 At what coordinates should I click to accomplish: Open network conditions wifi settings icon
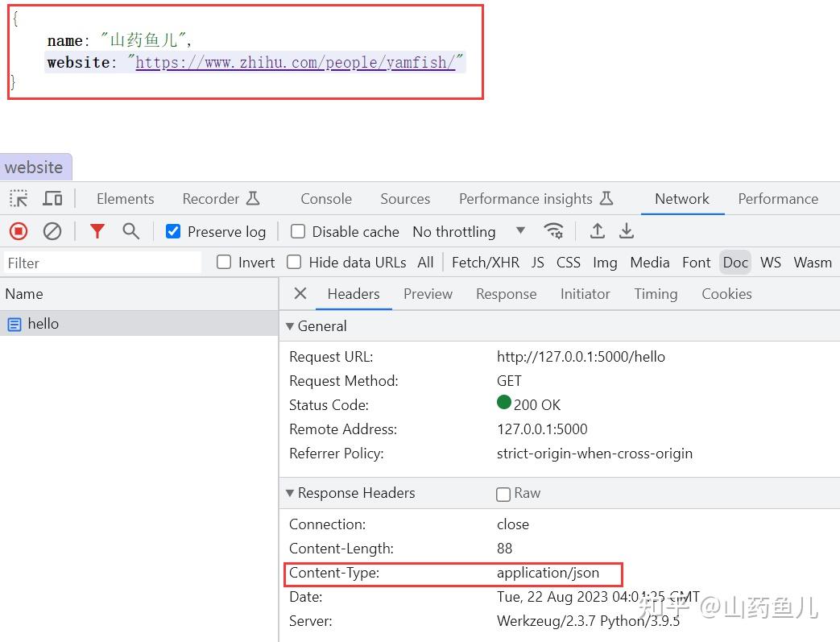[553, 231]
